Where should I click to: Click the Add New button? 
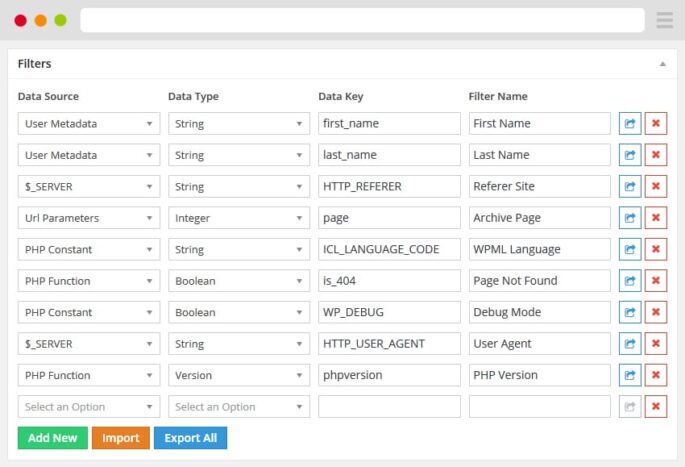click(x=52, y=438)
